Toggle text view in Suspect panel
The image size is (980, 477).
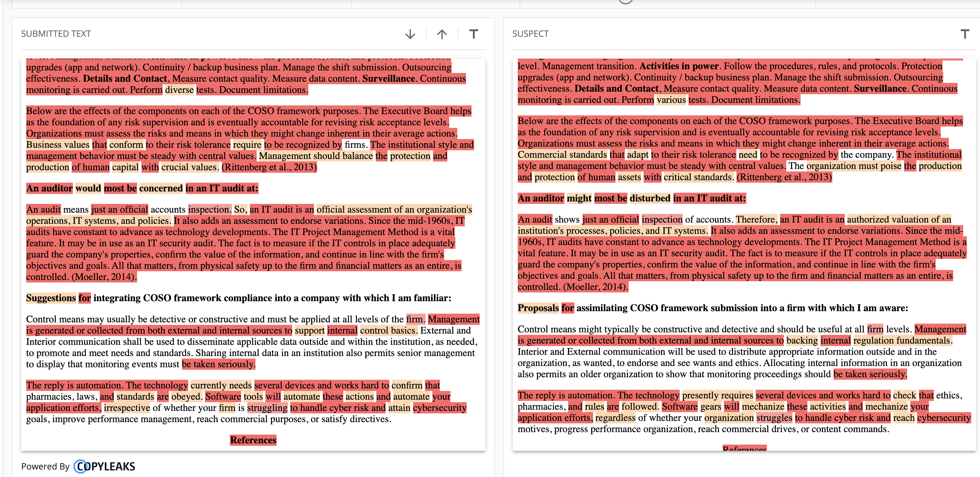964,34
